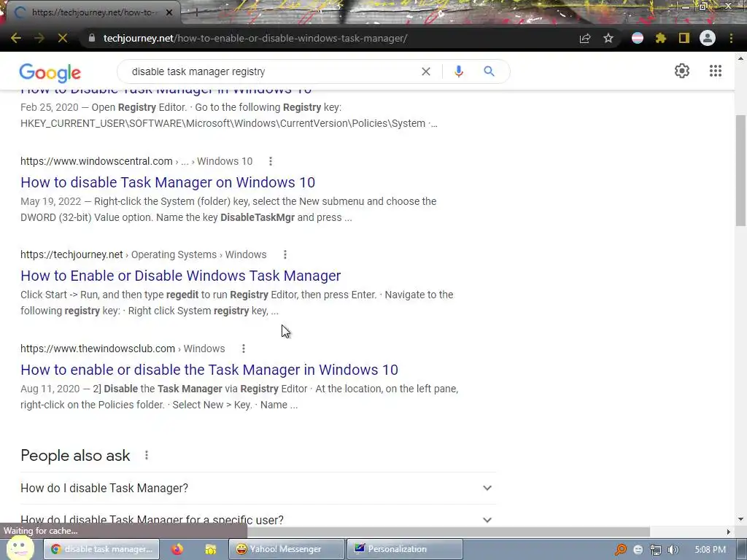The image size is (747, 560).
Task: Open 'How to Enable or Disable Windows Task Manager'
Action: (x=181, y=276)
